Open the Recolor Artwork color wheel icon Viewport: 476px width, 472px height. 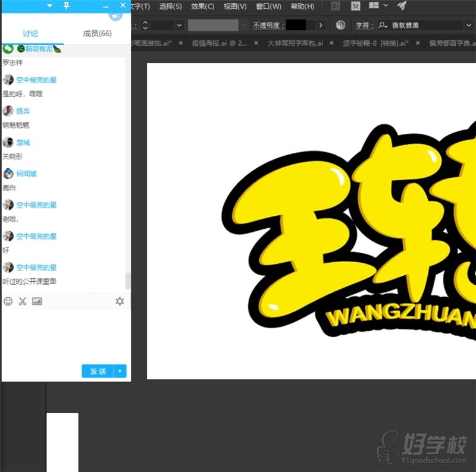(x=341, y=26)
